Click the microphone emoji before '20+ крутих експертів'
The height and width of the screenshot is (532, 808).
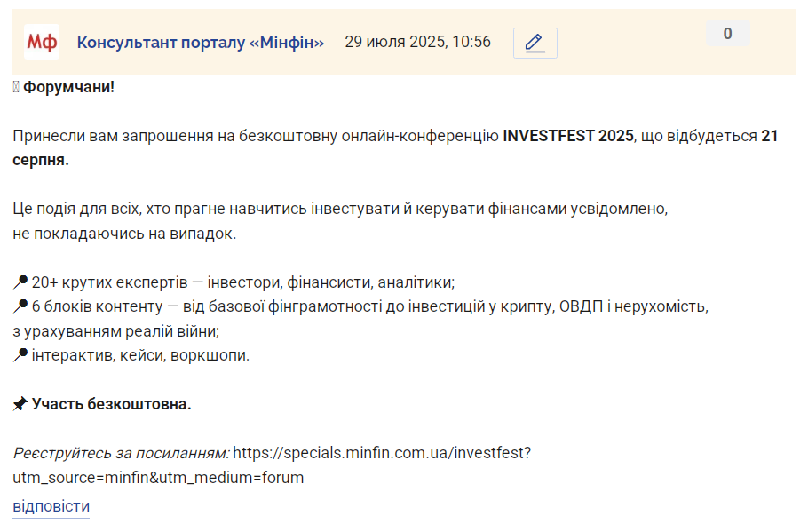click(x=20, y=282)
